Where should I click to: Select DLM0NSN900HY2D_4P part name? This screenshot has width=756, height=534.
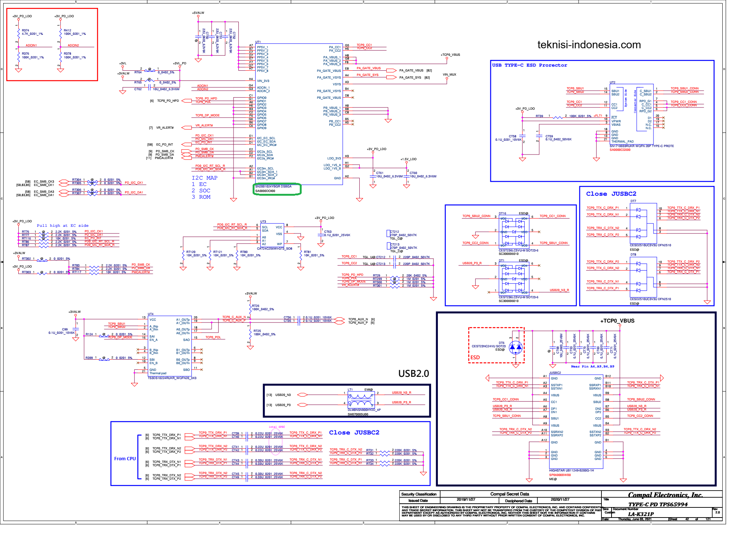click(x=364, y=410)
